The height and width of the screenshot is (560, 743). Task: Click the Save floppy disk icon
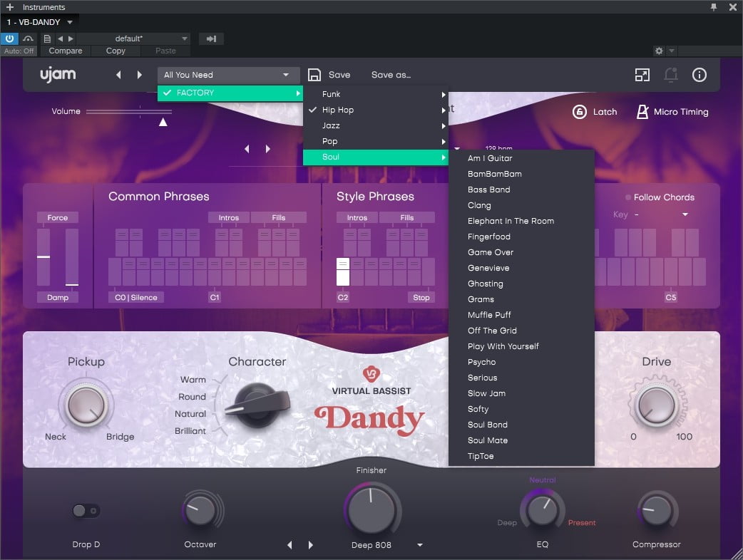click(x=314, y=75)
